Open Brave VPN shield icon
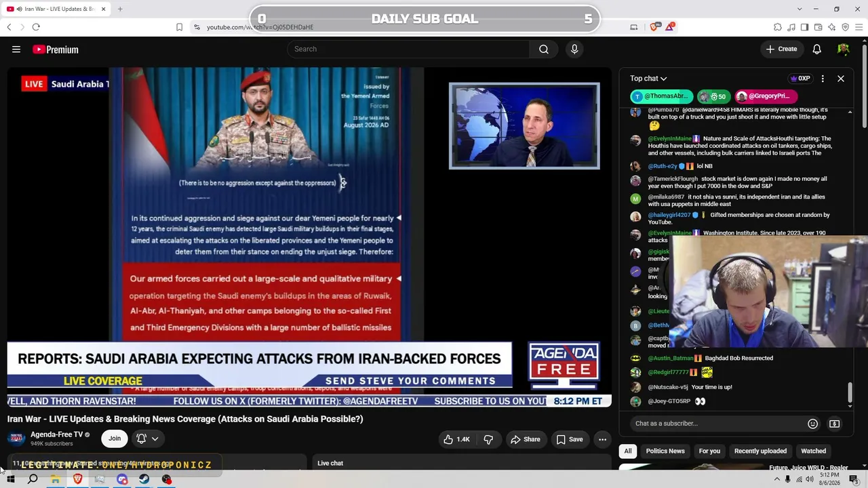The height and width of the screenshot is (488, 868). [x=845, y=27]
